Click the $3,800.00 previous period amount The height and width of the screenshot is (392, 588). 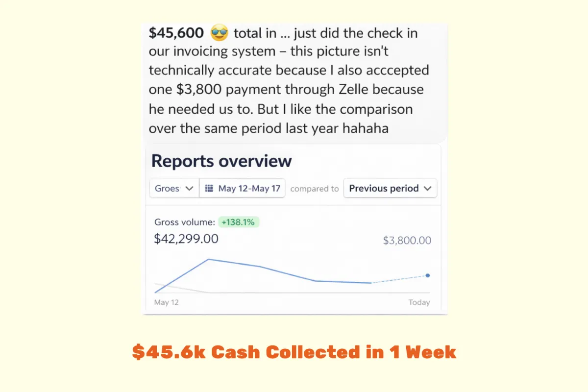pos(407,241)
